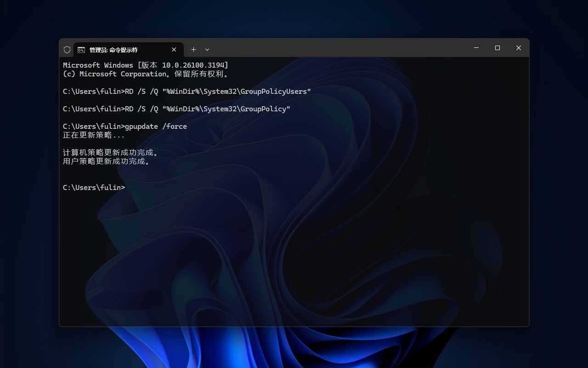Screen dimensions: 588x368
Task: Click the line showing Windows version 10.0.26100.3194
Action: click(x=146, y=65)
